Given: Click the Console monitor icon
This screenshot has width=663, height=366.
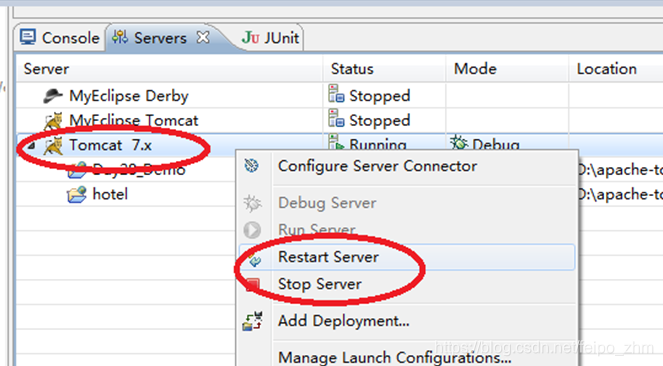Looking at the screenshot, I should coord(28,37).
